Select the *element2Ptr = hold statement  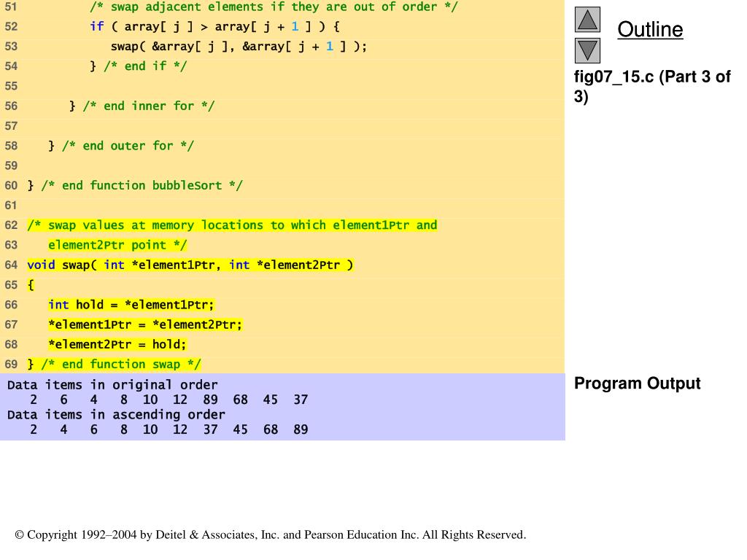117,345
